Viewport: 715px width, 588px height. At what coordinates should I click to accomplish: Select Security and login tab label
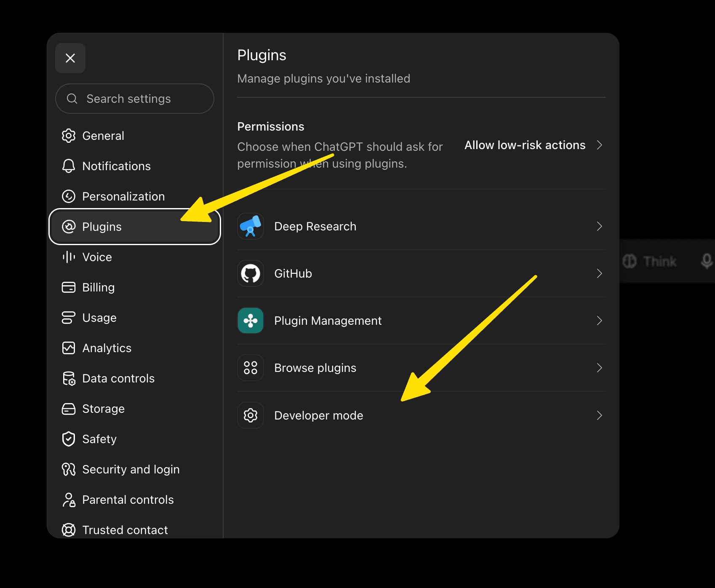click(131, 469)
